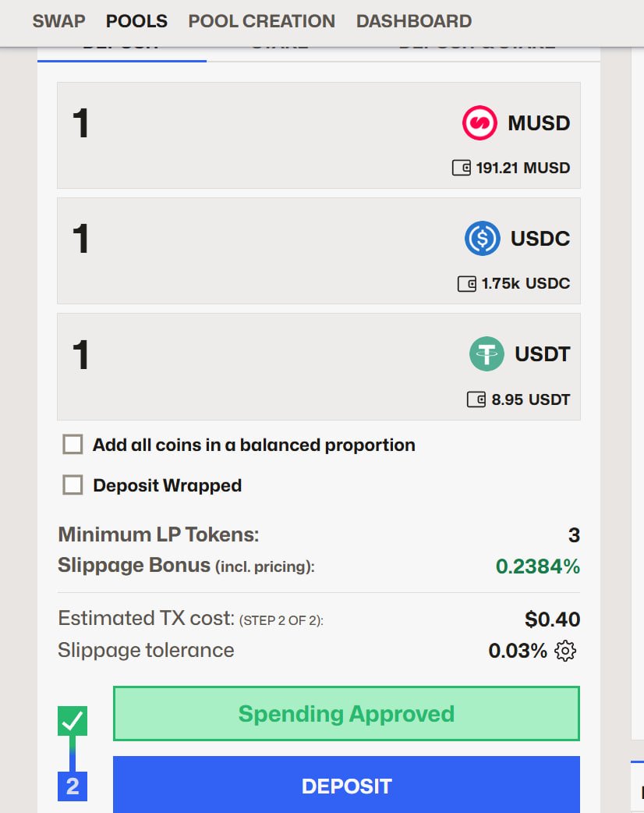Viewport: 644px width, 813px height.
Task: Enable adding all coins in balanced proportion
Action: [x=73, y=445]
